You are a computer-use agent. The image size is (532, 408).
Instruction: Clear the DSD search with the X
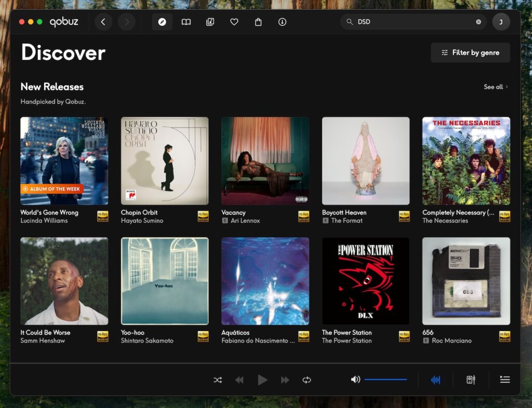tap(478, 22)
